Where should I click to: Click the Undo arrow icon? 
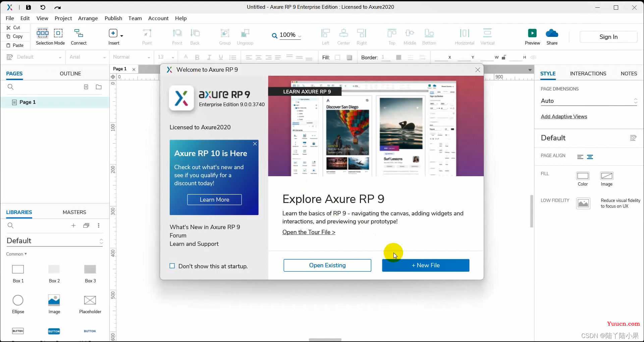click(x=43, y=7)
